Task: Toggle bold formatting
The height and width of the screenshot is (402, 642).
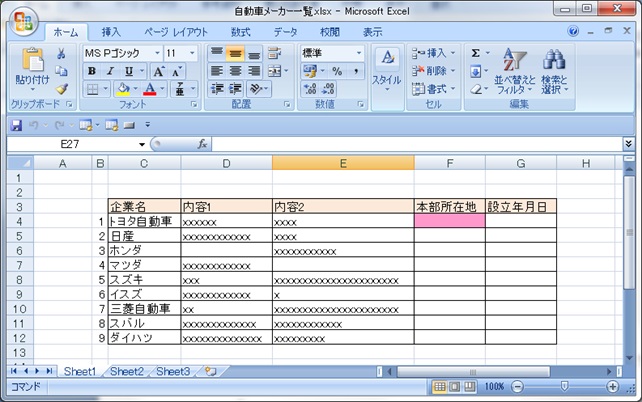Action: 92,71
